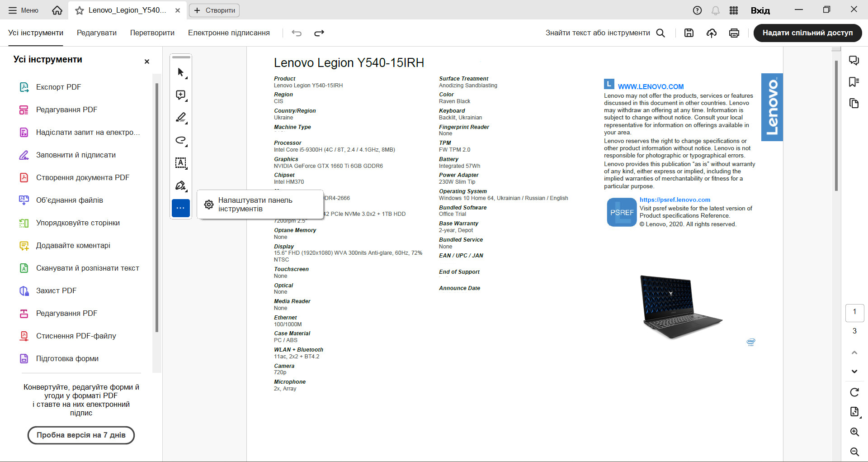
Task: Print the document
Action: [x=734, y=33]
